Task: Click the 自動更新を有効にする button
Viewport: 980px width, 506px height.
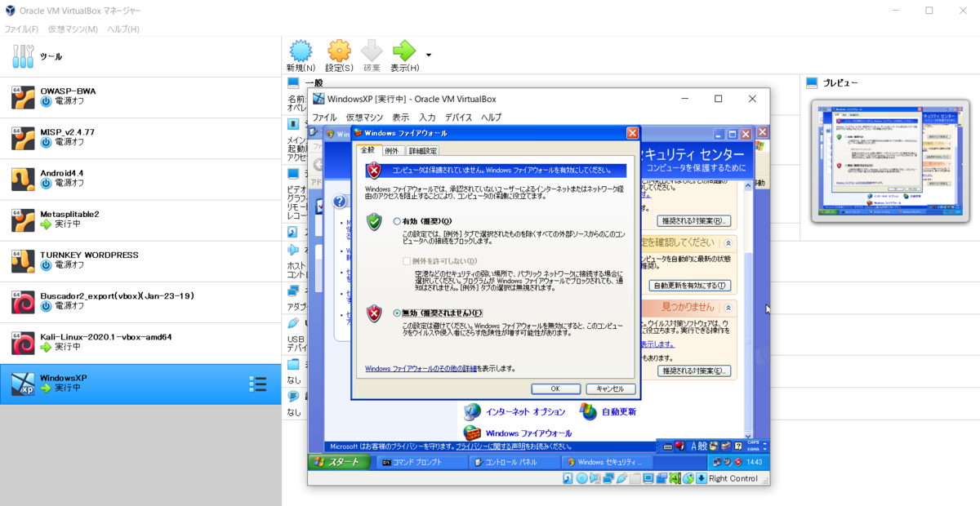Action: point(689,286)
